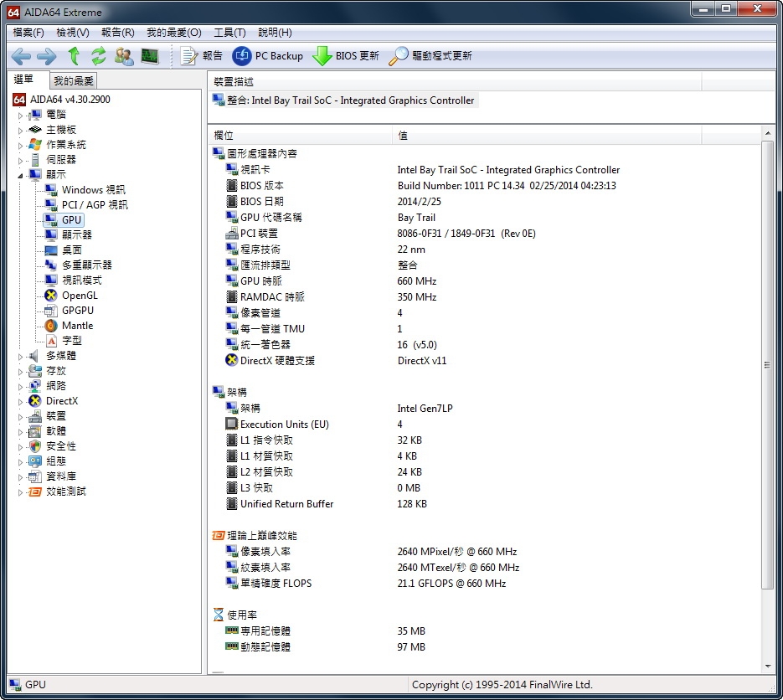The image size is (783, 700).
Task: Click the 組態 configuration icon
Action: pos(35,461)
